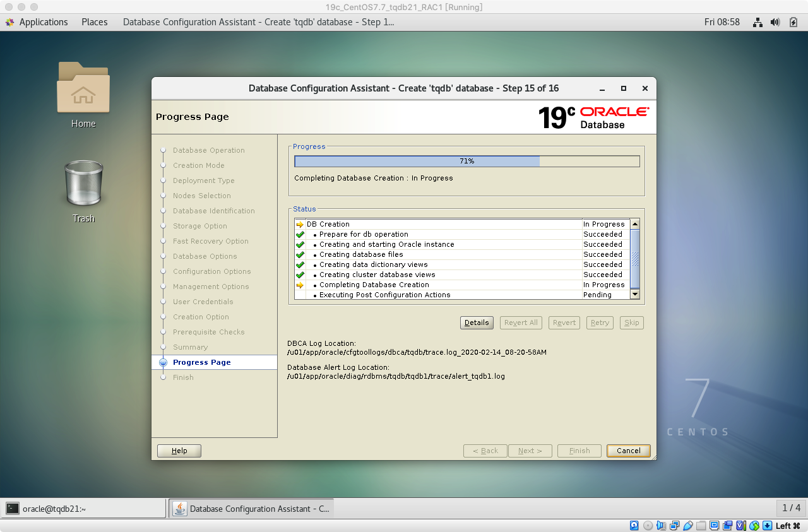Image resolution: width=808 pixels, height=532 pixels.
Task: Click the 71% progress bar
Action: pyautogui.click(x=467, y=161)
